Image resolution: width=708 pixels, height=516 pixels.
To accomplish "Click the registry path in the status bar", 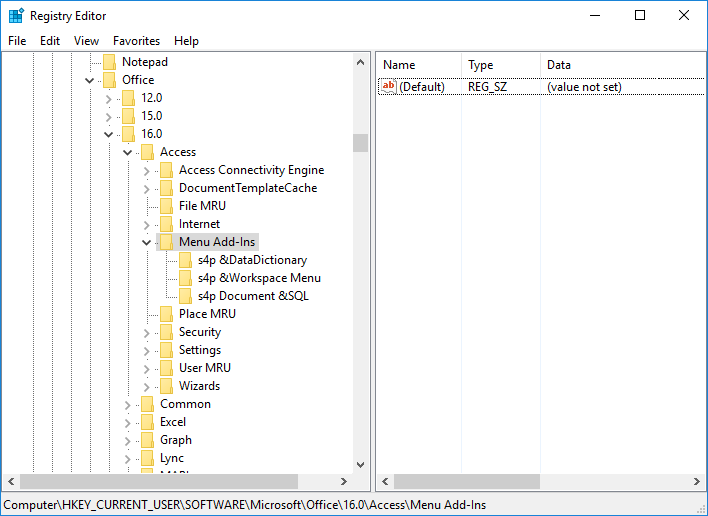I will pyautogui.click(x=245, y=505).
